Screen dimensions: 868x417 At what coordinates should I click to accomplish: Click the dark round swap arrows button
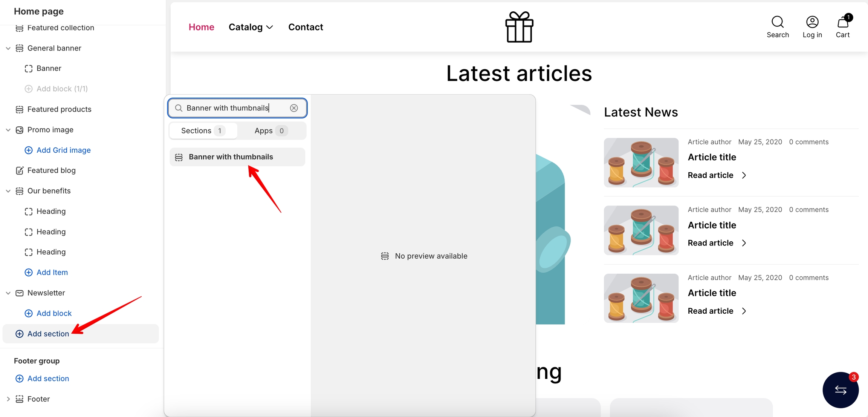pyautogui.click(x=840, y=390)
